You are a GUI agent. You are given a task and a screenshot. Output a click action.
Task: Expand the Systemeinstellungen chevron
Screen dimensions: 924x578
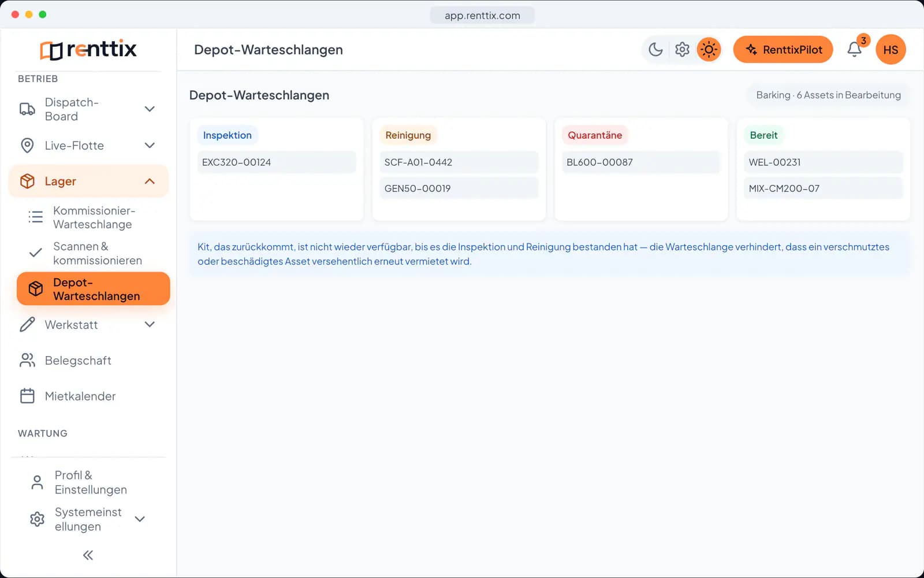tap(140, 520)
